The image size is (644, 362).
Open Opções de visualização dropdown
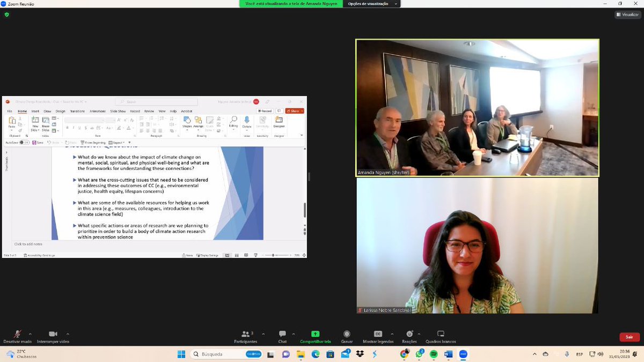click(x=372, y=4)
